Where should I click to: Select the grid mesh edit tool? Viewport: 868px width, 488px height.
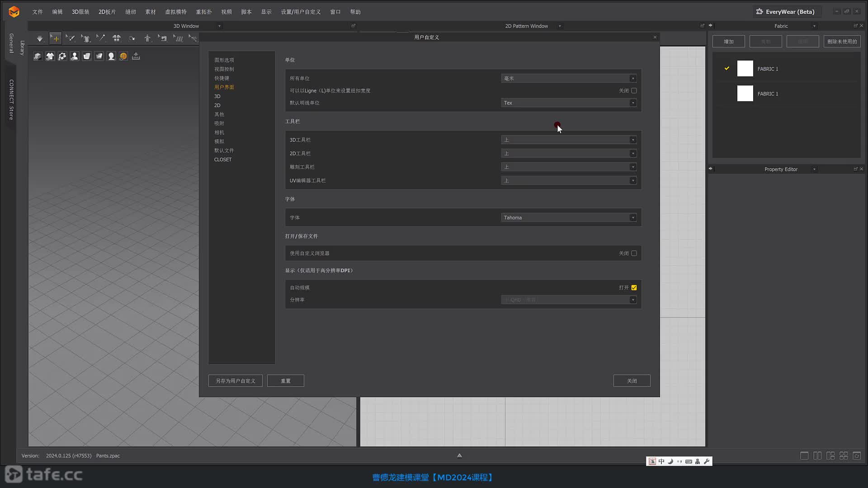tap(178, 39)
